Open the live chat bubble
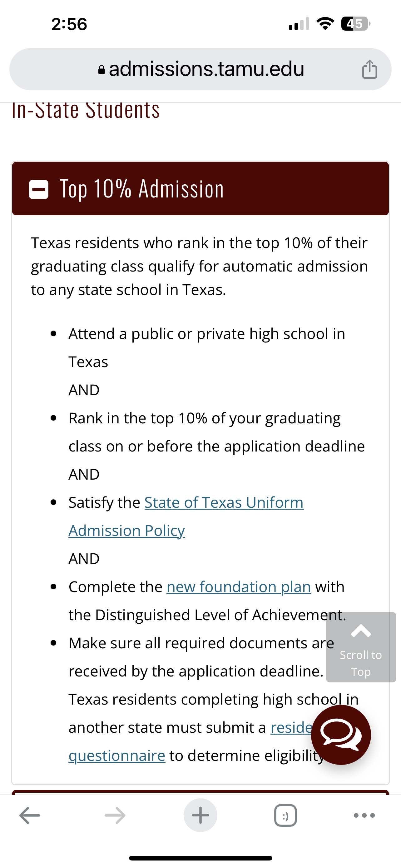This screenshot has height=868, width=401. click(341, 735)
